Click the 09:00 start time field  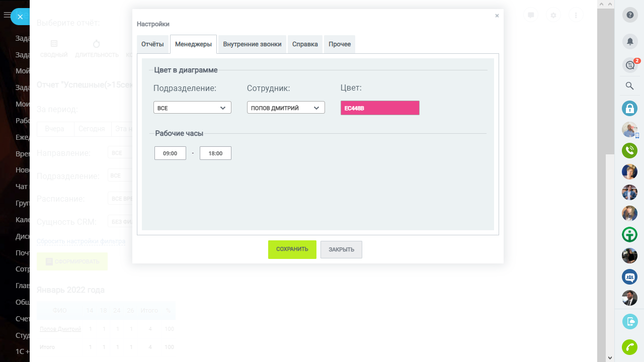pos(170,153)
